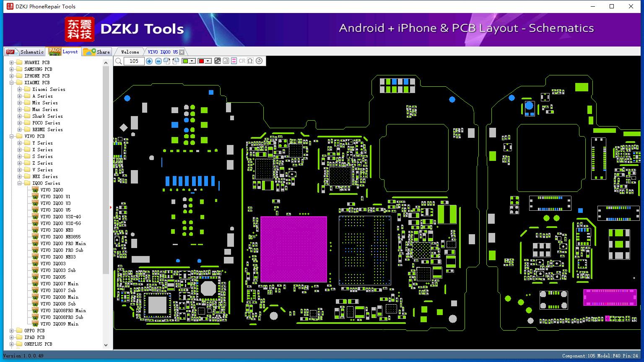Click the folder icon beside NEX Series
The image size is (644, 362).
tap(27, 176)
